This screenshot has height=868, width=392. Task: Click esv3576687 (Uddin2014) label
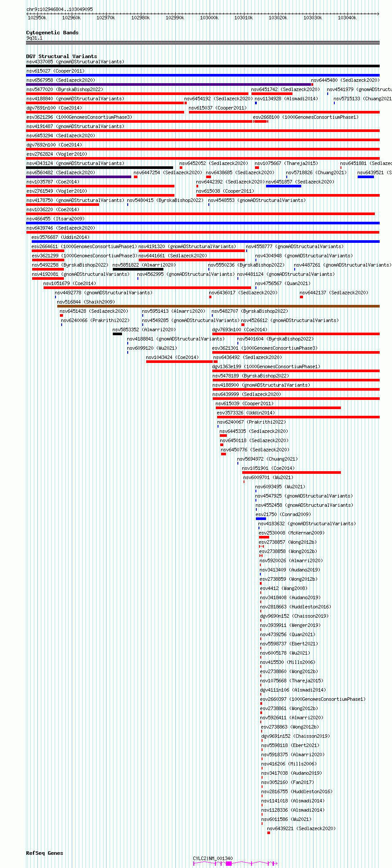60,237
